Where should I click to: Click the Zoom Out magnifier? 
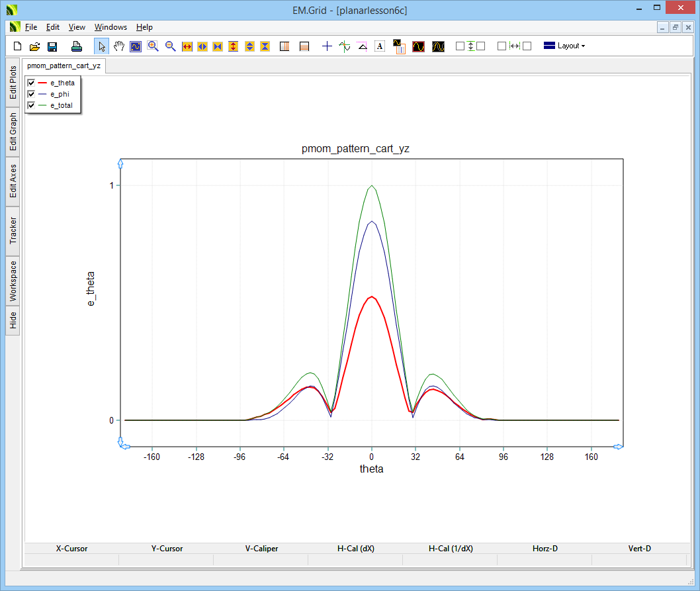tap(170, 46)
